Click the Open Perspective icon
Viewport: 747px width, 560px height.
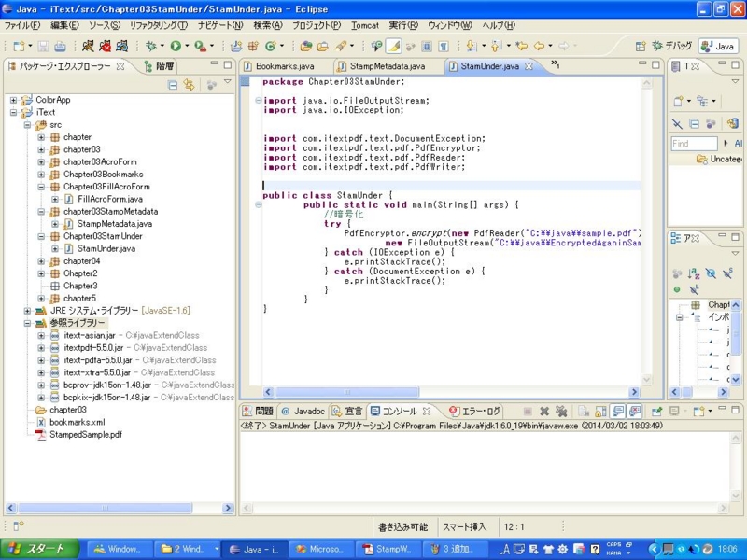pos(641,46)
